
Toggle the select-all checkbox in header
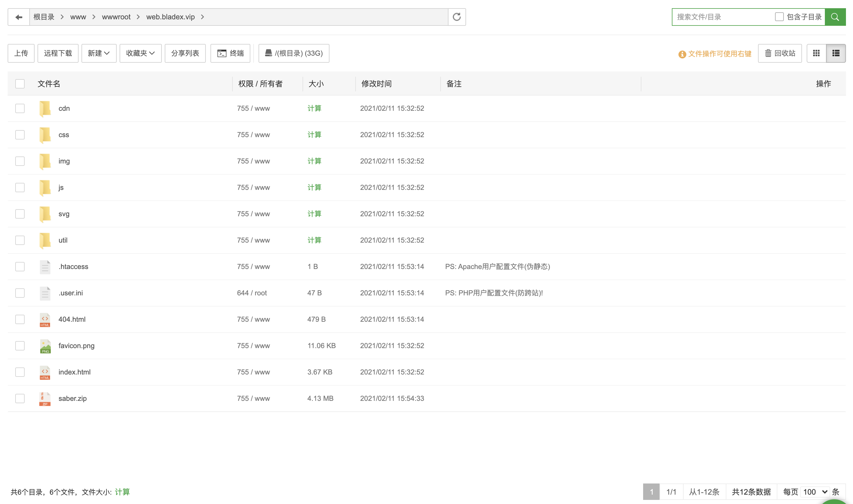[20, 84]
